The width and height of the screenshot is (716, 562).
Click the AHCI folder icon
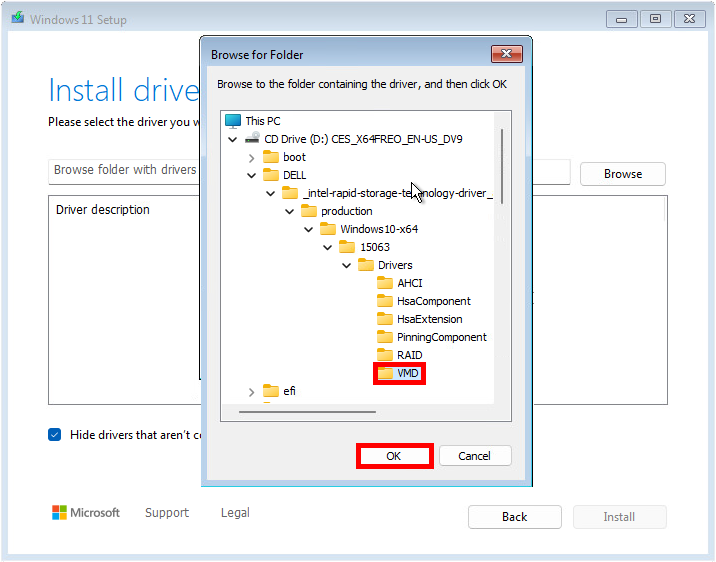(385, 283)
